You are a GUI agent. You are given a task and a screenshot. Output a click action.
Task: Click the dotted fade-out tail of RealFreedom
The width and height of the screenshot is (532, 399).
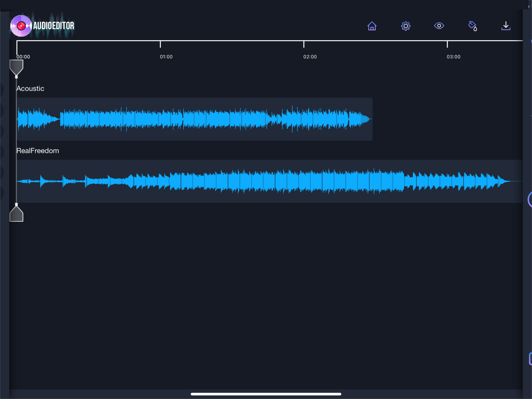pyautogui.click(x=516, y=181)
